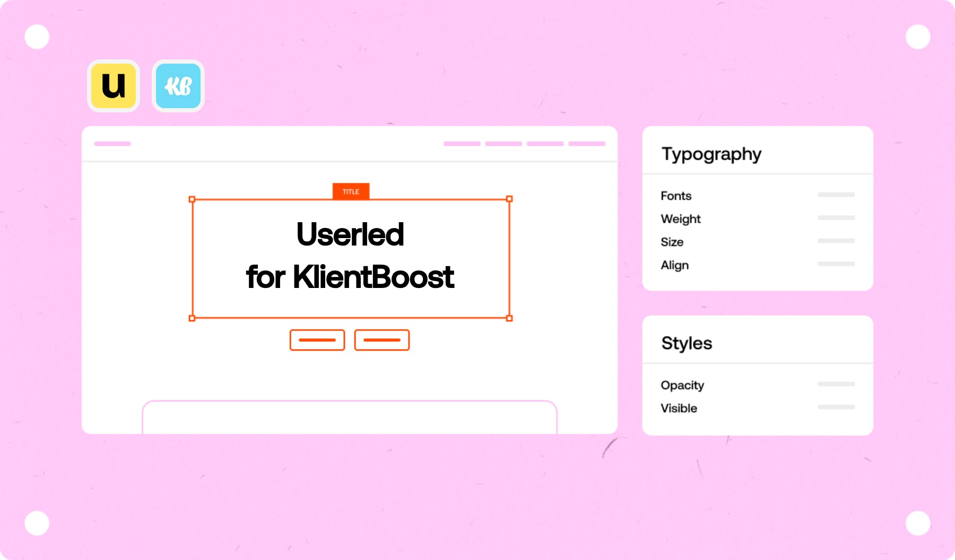
Task: Click top-right resize handle of title box
Action: pyautogui.click(x=509, y=199)
